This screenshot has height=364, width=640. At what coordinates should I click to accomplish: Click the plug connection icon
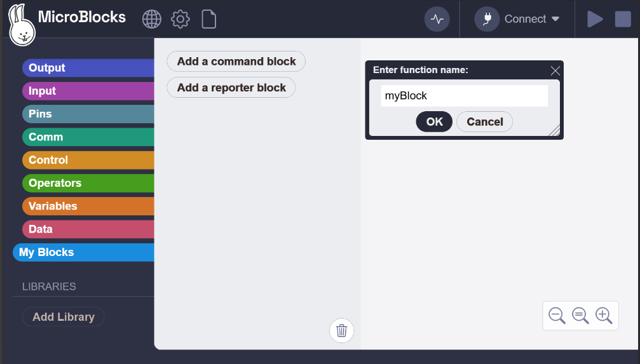[487, 19]
